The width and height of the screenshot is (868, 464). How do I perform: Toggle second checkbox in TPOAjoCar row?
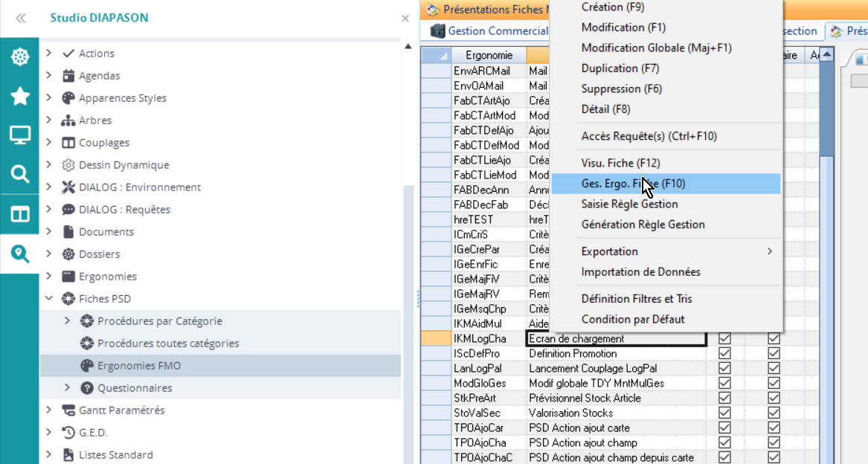(774, 428)
